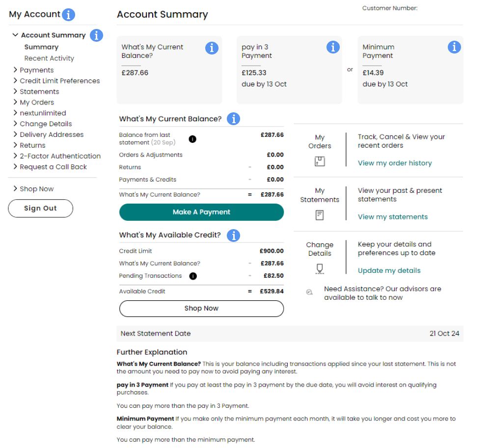Click the info icon on the Current Balance card
This screenshot has height=448, width=491.
[x=212, y=48]
